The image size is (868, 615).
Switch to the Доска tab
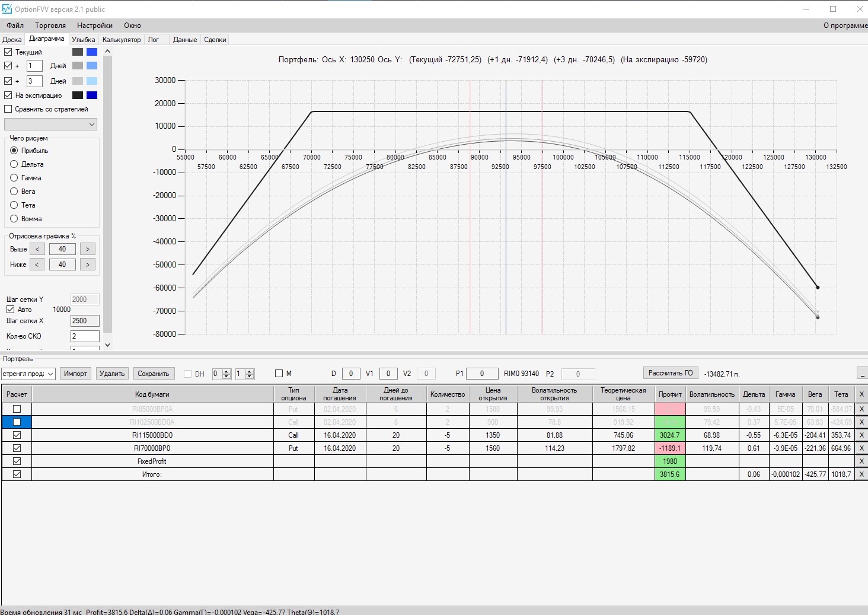(x=12, y=40)
